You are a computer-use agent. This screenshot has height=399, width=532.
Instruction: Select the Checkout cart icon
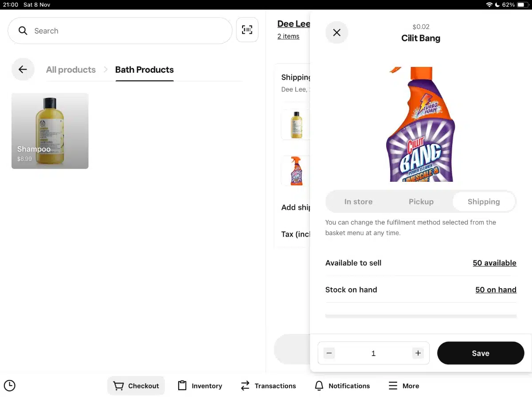119,386
